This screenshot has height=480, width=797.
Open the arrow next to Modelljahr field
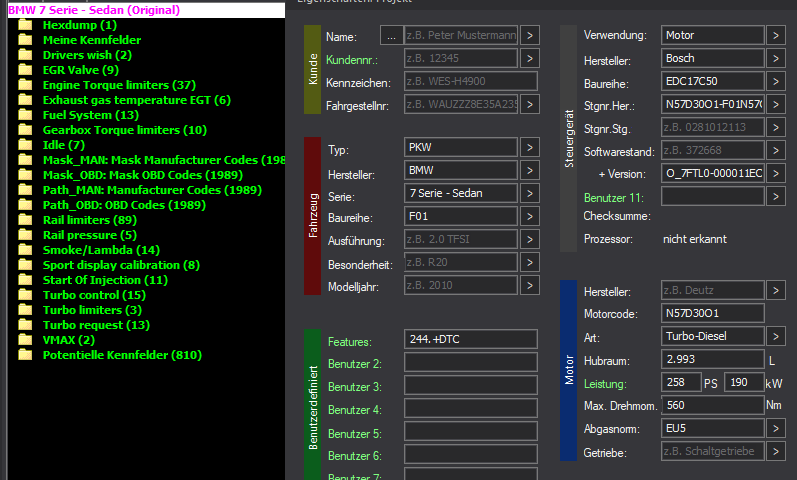coord(530,285)
